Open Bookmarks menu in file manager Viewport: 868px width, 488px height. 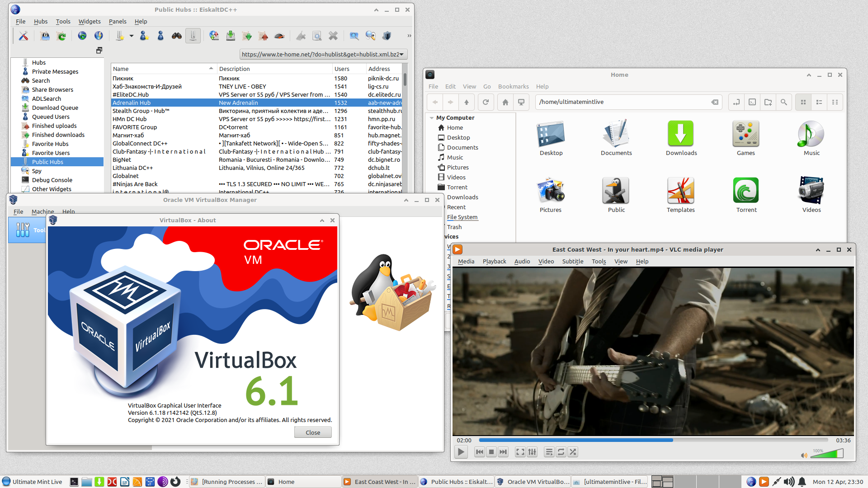point(513,86)
